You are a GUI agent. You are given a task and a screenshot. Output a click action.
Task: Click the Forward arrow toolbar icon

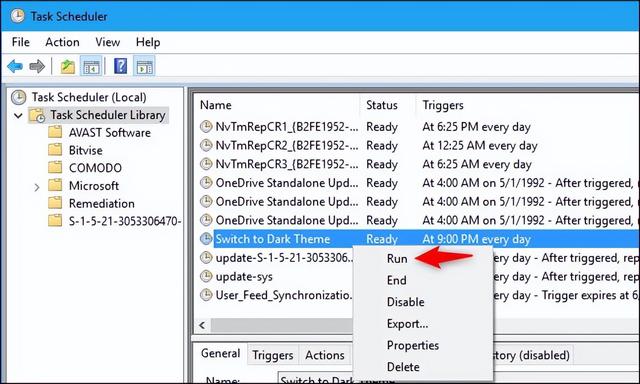click(37, 66)
